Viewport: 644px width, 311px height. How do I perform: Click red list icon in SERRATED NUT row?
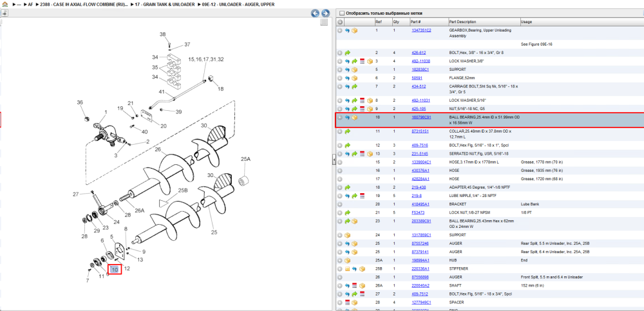pyautogui.click(x=362, y=154)
